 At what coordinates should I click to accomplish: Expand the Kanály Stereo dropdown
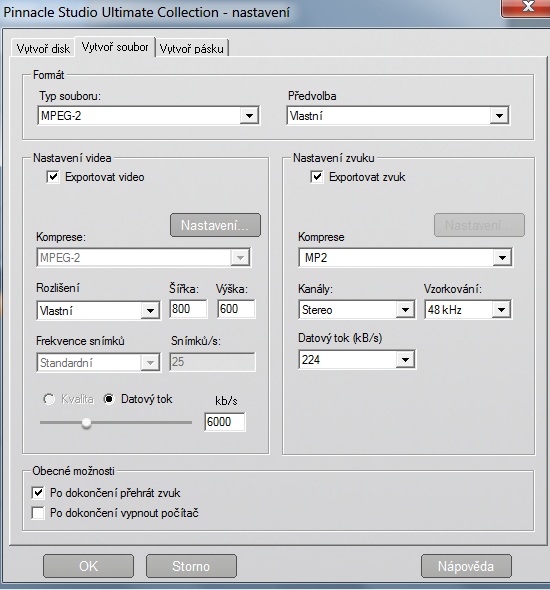(357, 309)
